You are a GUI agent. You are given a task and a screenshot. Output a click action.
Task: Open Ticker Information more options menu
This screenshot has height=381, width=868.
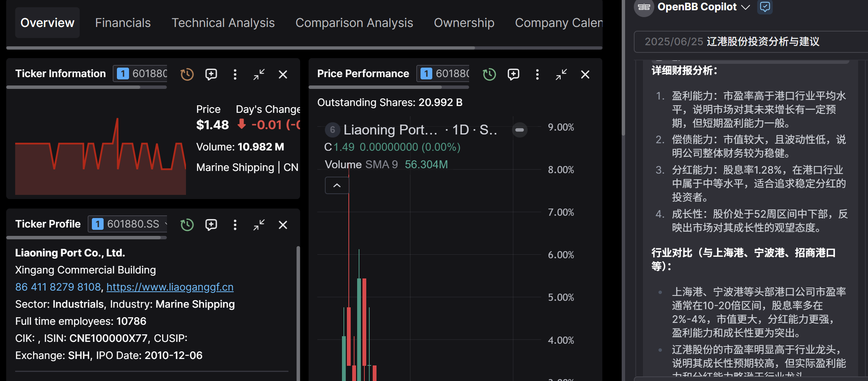coord(235,74)
